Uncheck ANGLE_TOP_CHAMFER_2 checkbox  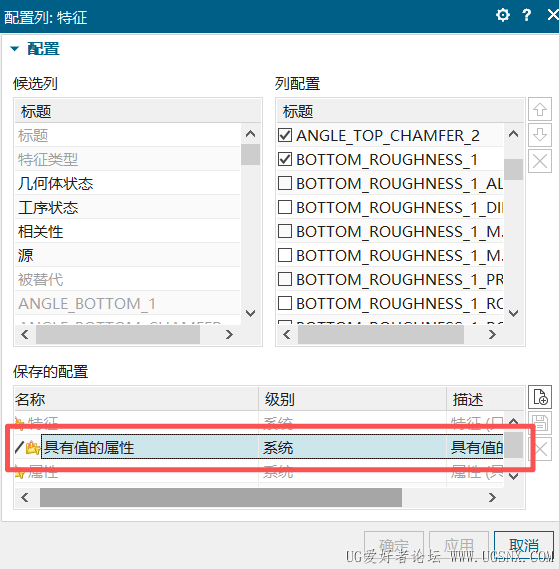(x=285, y=135)
